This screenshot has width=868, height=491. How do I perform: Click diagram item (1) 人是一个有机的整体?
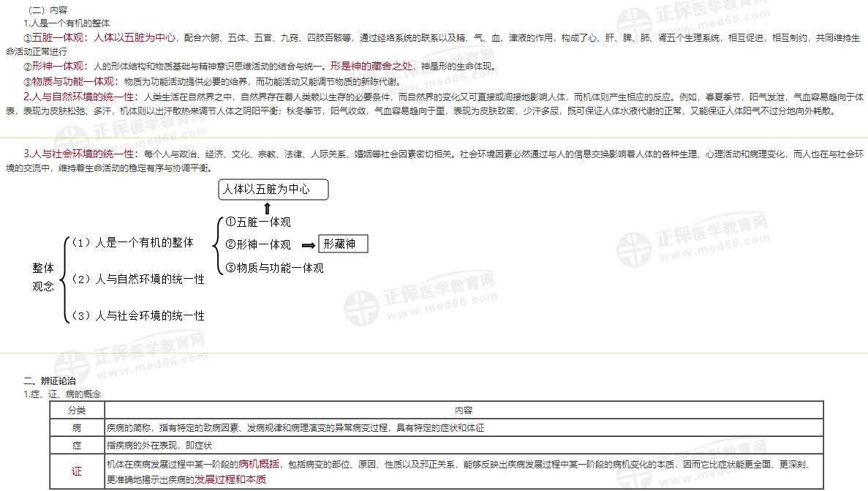(x=132, y=242)
